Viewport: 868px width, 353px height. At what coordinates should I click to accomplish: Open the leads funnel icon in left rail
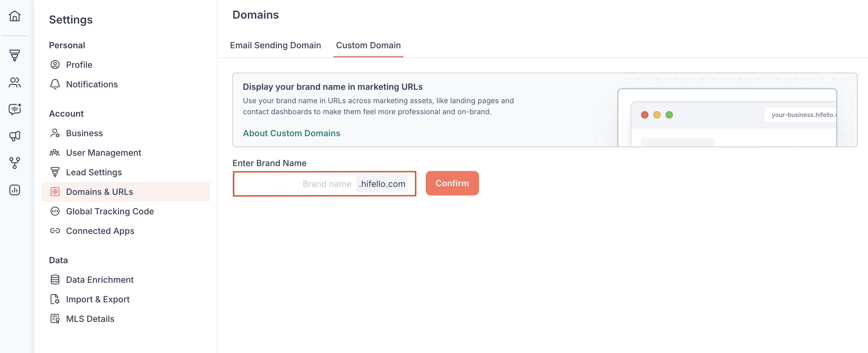[14, 55]
